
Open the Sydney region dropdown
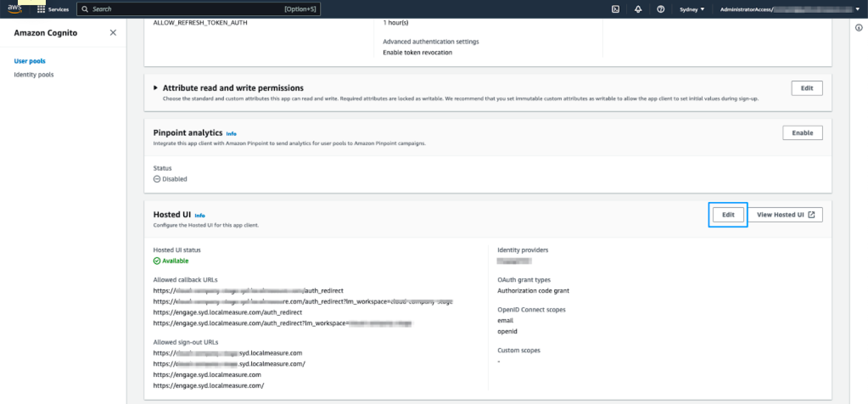(x=692, y=9)
